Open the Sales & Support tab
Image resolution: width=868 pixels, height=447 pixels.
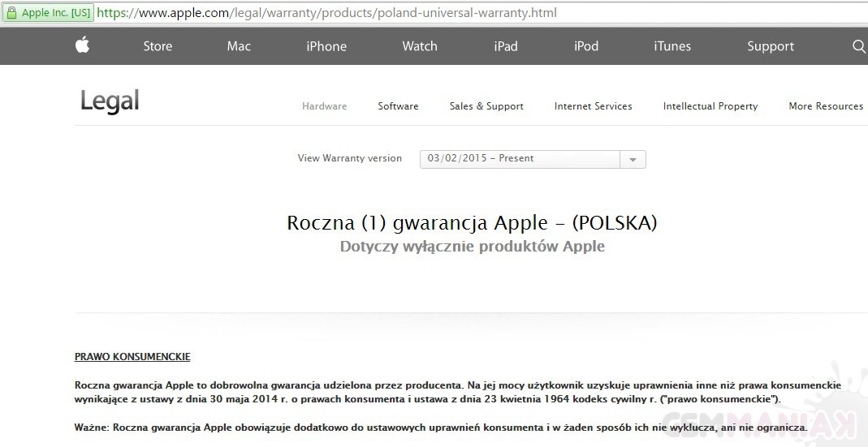[x=486, y=106]
